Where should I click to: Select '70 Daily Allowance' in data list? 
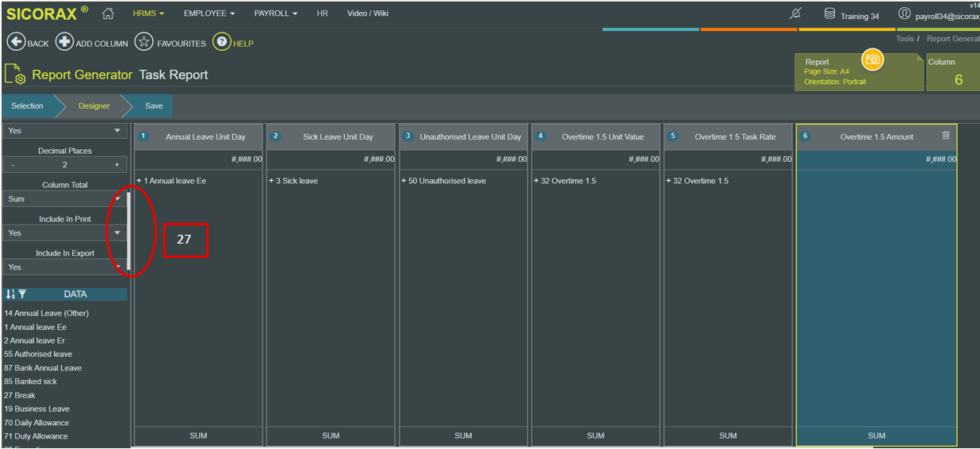click(36, 423)
